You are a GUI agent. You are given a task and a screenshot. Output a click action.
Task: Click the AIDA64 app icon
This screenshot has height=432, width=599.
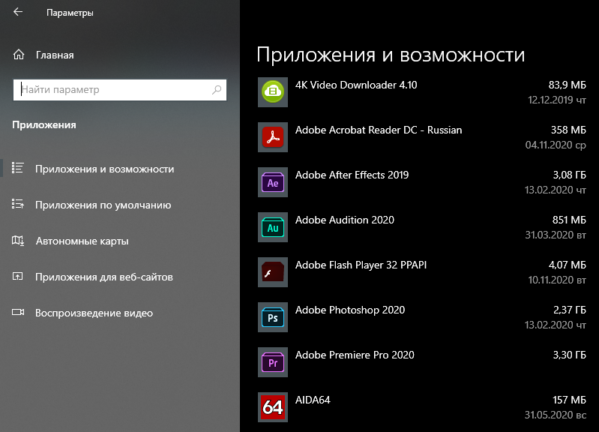tap(273, 407)
